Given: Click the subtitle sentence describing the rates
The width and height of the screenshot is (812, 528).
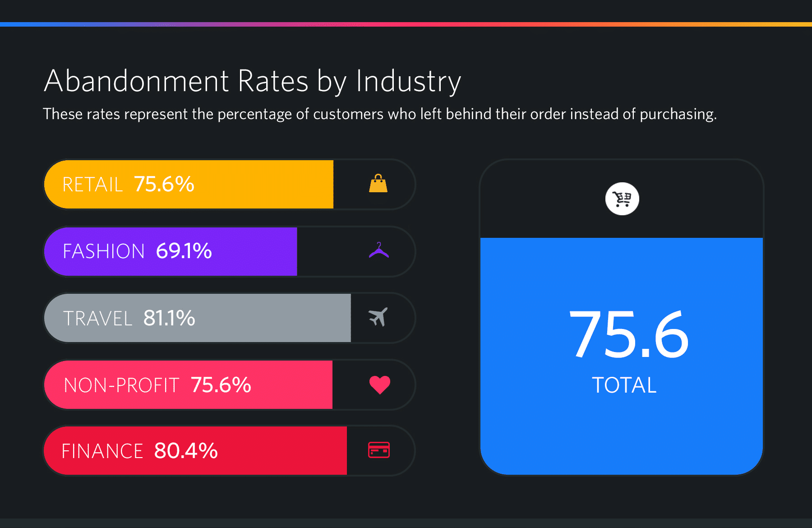Looking at the screenshot, I should click(379, 114).
